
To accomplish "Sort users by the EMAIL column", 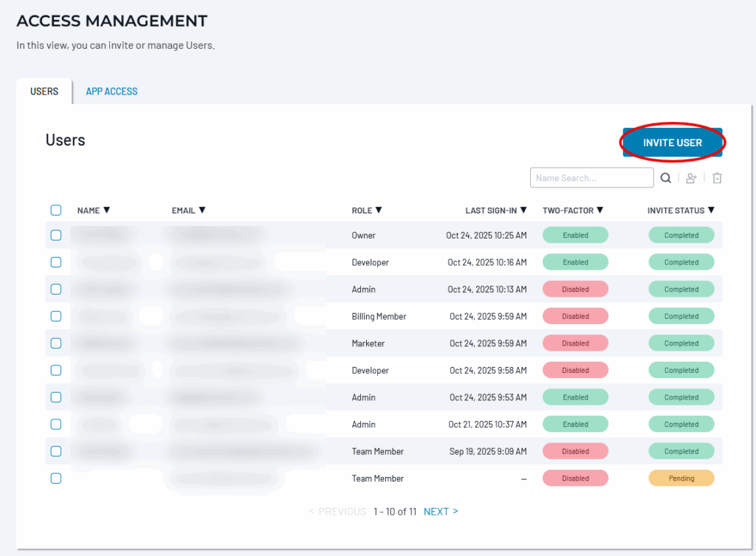I will point(188,210).
